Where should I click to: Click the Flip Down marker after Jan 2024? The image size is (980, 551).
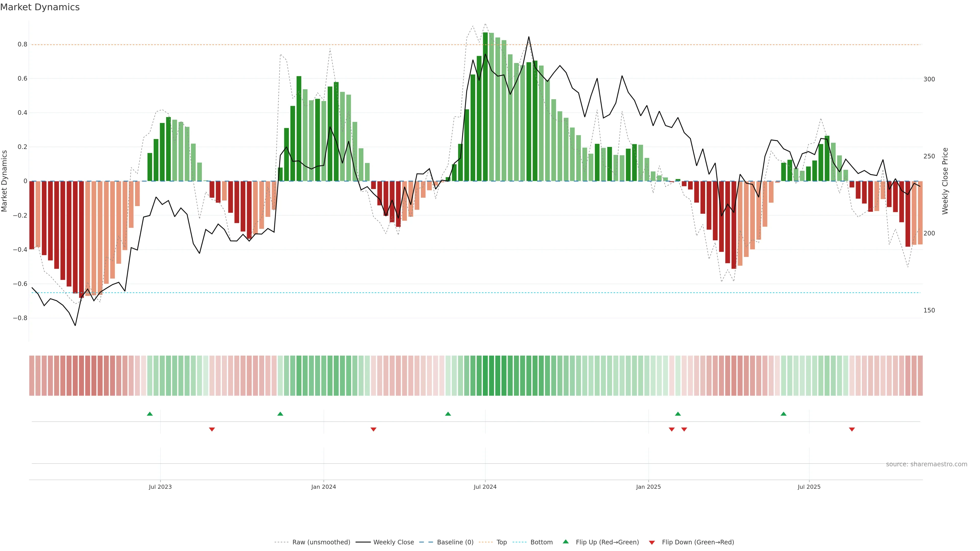click(x=373, y=429)
